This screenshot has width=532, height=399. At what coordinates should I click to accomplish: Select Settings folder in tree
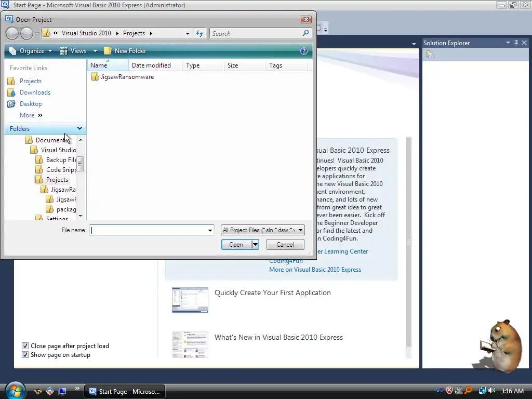52,218
